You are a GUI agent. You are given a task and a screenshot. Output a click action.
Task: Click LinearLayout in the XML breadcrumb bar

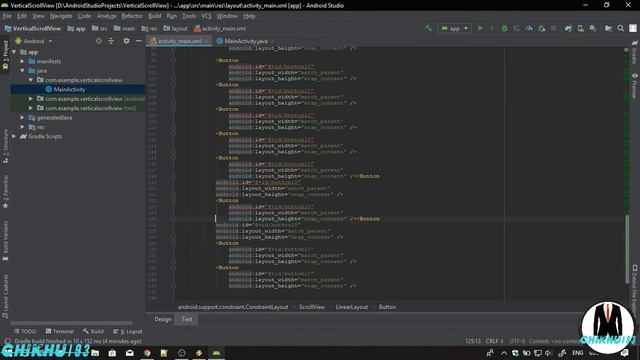pyautogui.click(x=351, y=307)
